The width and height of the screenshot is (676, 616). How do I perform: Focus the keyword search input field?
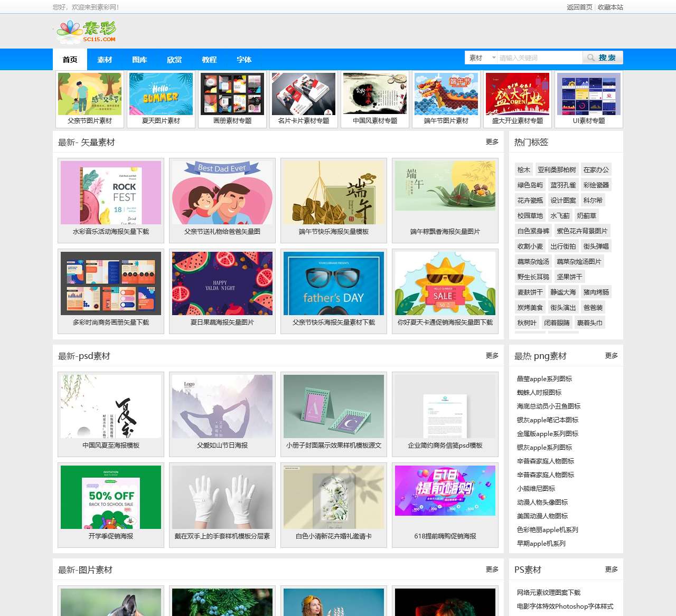click(540, 58)
